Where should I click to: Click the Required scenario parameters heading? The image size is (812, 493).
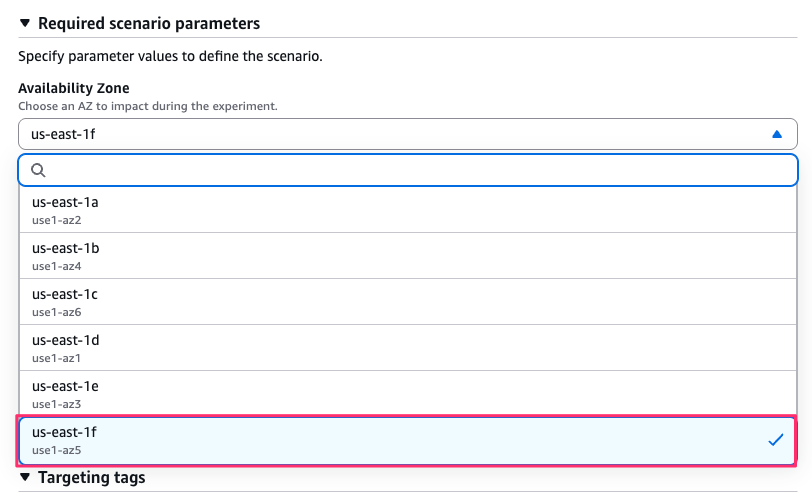(x=148, y=23)
